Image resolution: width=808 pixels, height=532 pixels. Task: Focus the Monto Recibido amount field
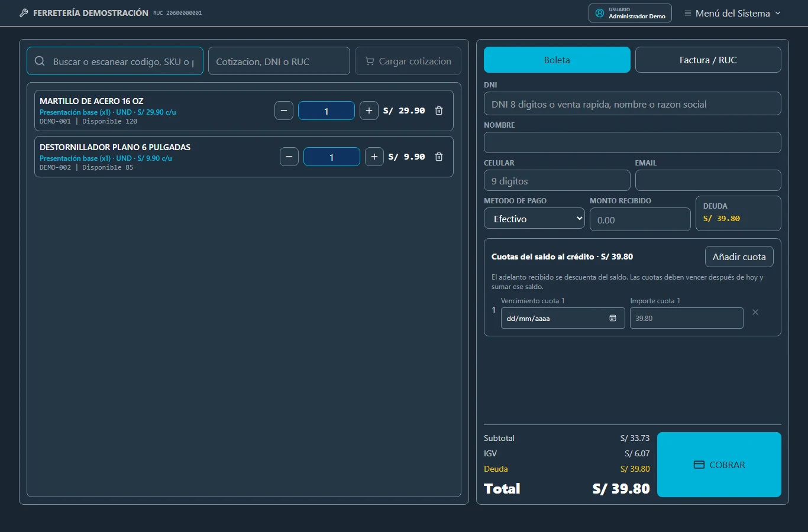pos(640,219)
